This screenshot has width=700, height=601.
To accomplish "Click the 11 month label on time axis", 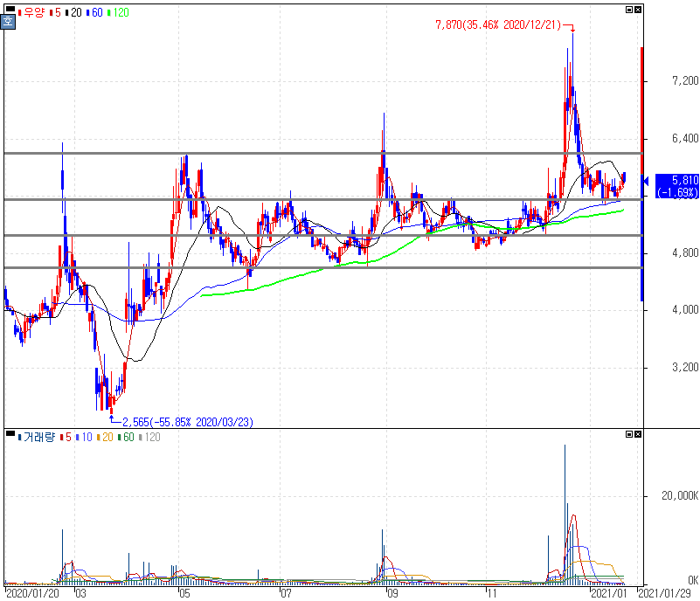I will [x=491, y=593].
